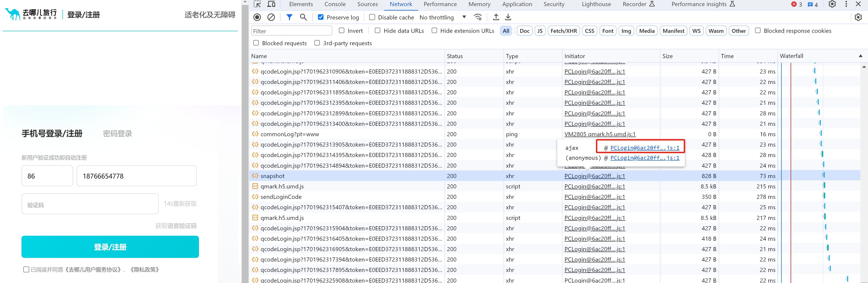The image size is (868, 283).
Task: Open 隐私政策 privacy policy link
Action: tap(145, 269)
